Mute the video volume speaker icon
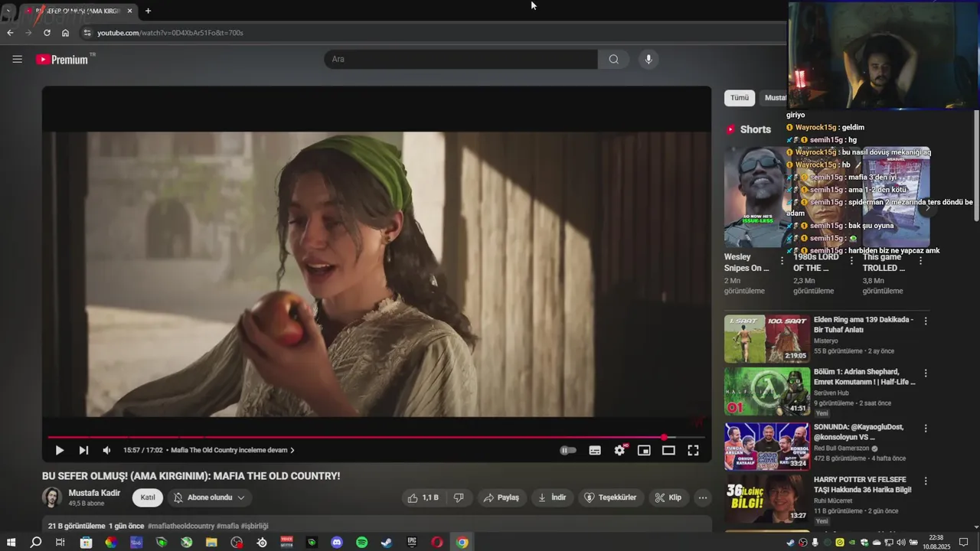Image resolution: width=980 pixels, height=551 pixels. click(x=106, y=450)
